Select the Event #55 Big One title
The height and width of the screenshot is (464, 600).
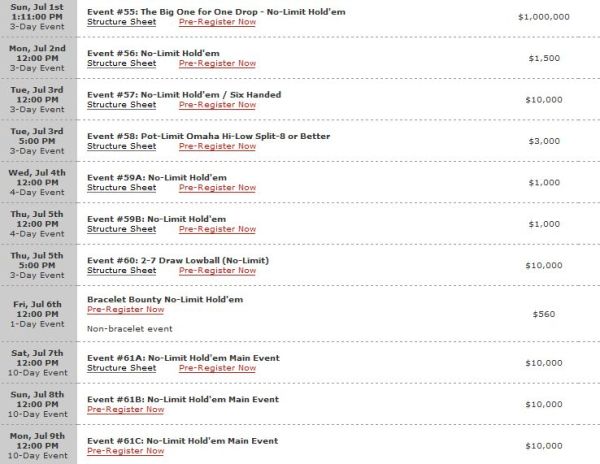216,12
